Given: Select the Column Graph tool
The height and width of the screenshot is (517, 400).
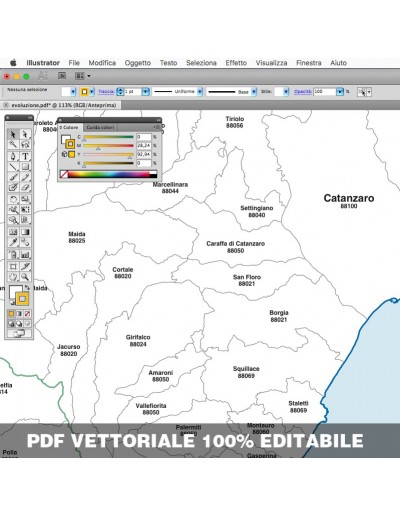Looking at the screenshot, I should point(25,255).
